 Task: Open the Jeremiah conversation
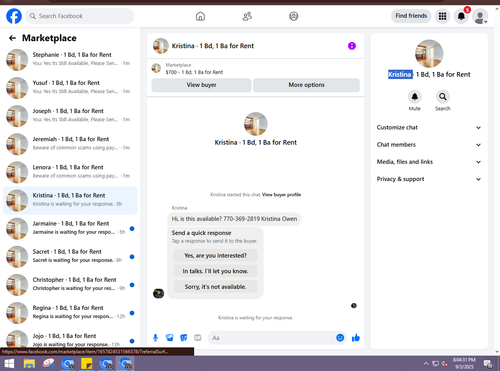pyautogui.click(x=70, y=144)
